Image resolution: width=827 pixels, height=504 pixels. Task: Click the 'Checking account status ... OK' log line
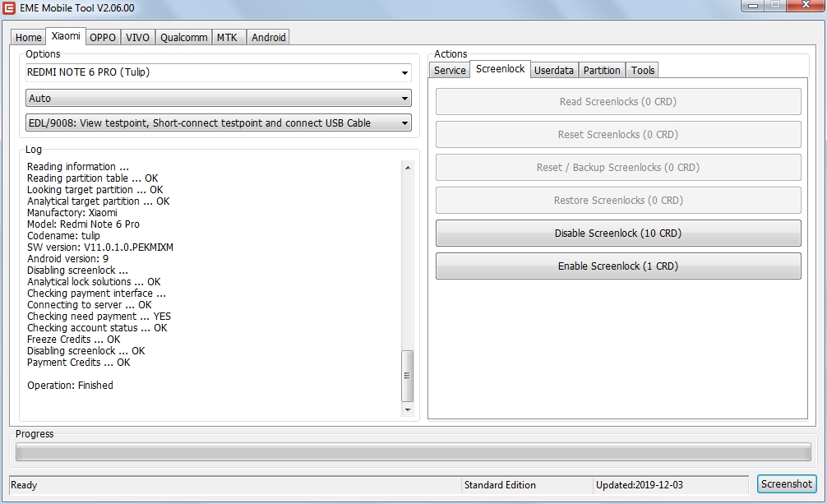[97, 328]
